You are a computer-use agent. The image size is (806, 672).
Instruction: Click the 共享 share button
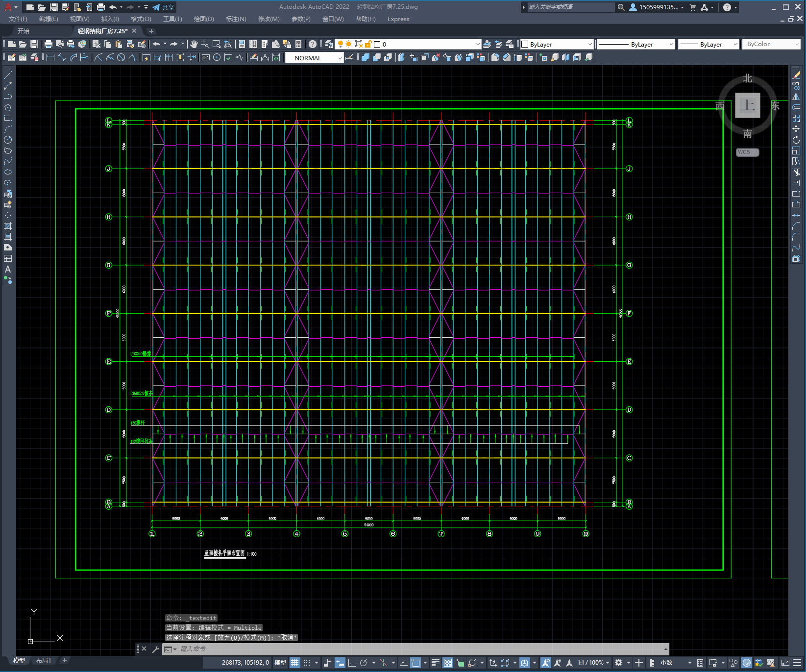point(163,7)
